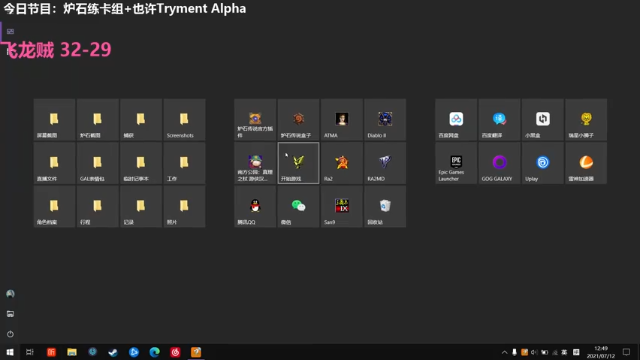Open the 记录 folder tile
The height and width of the screenshot is (360, 640).
141,207
